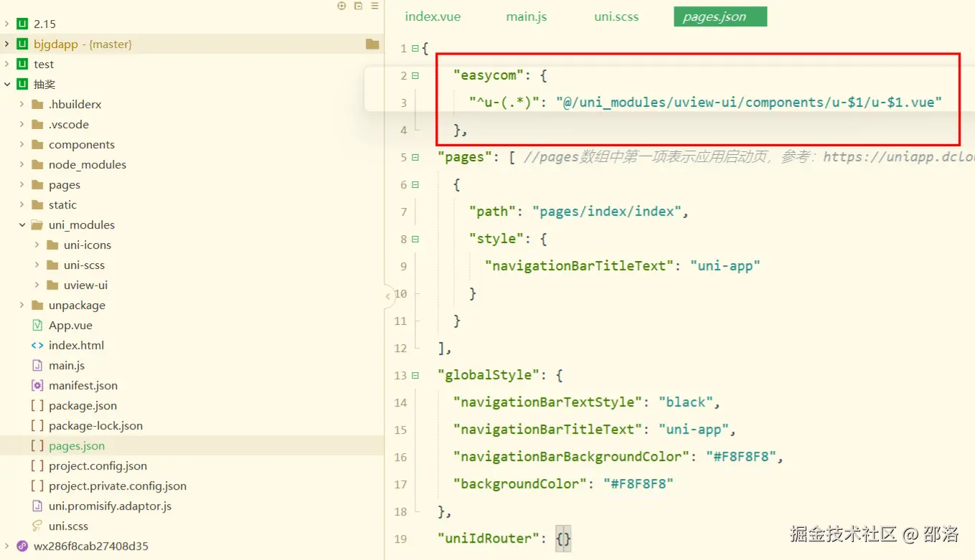Fold the globalStyle block on line 13

(x=415, y=376)
